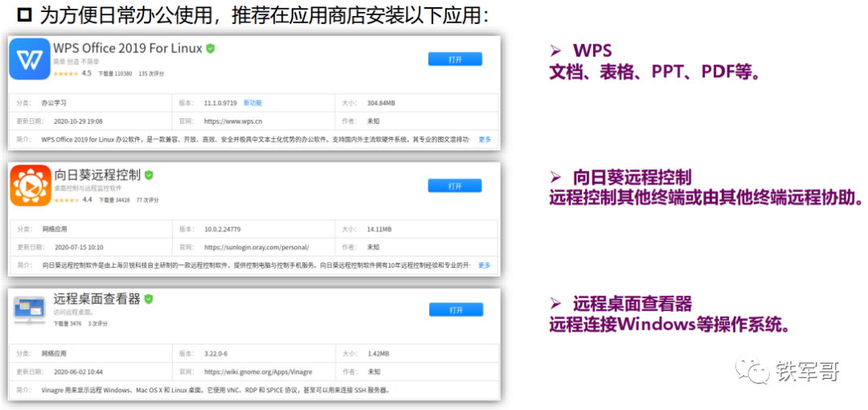Image resolution: width=868 pixels, height=410 pixels.
Task: Open WPS Office with its 打开 button
Action: (x=455, y=59)
